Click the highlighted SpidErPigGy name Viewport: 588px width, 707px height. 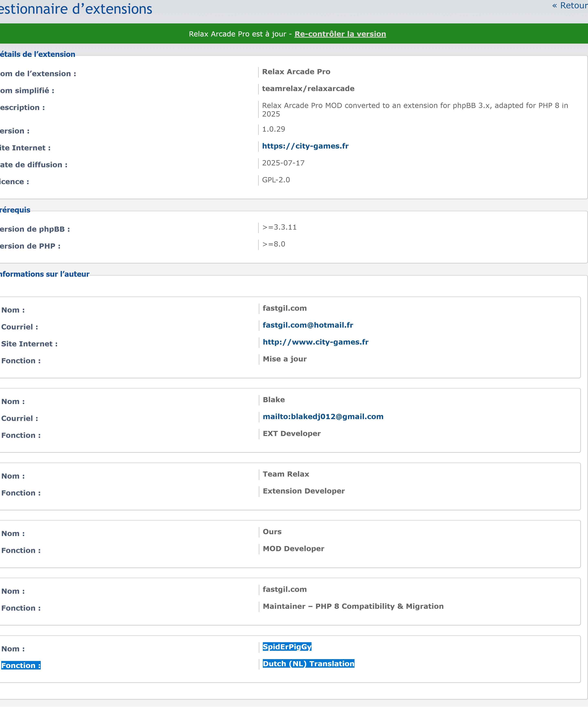[287, 647]
